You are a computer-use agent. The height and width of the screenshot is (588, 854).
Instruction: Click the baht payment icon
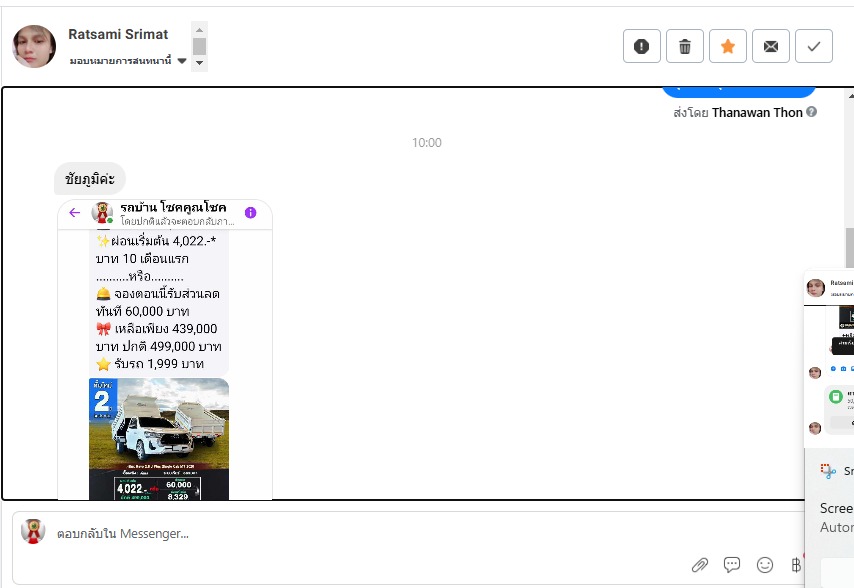[796, 565]
